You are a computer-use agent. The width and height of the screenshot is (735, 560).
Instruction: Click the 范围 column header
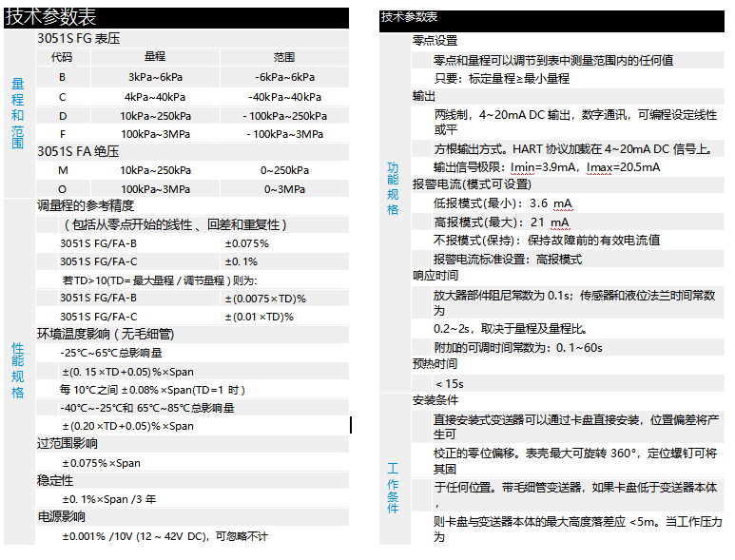(x=283, y=57)
